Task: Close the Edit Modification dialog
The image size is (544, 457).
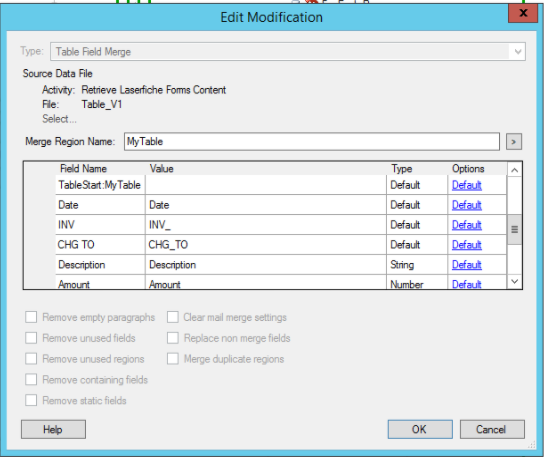Action: [523, 13]
